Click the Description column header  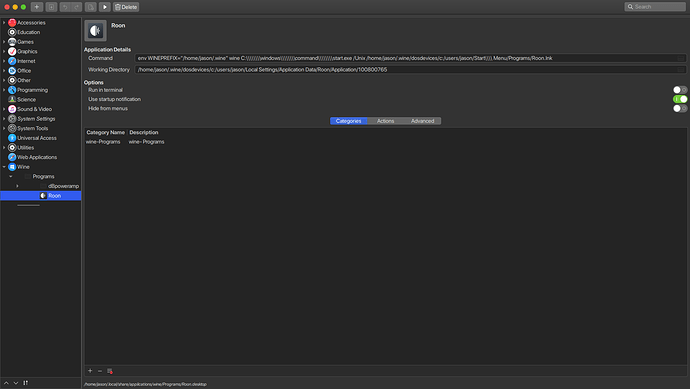click(x=144, y=132)
